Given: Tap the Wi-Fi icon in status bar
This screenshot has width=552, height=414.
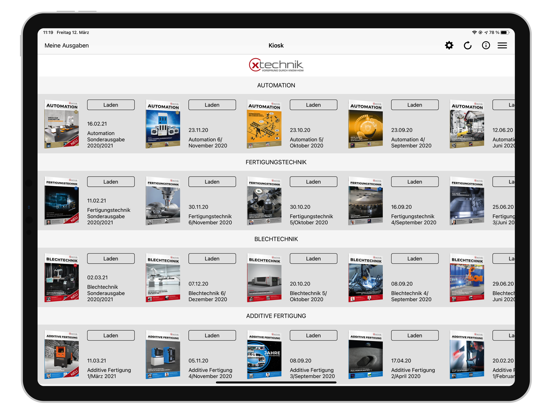Looking at the screenshot, I should coord(474,32).
